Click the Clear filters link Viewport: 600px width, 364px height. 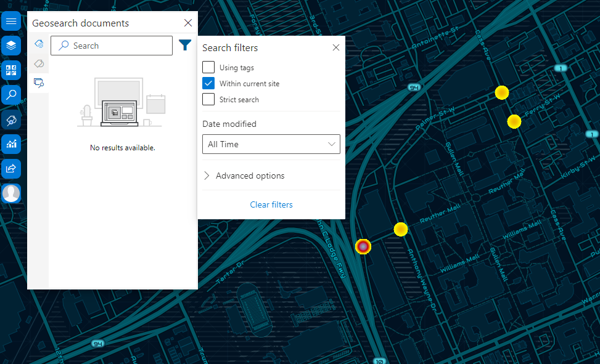click(271, 204)
